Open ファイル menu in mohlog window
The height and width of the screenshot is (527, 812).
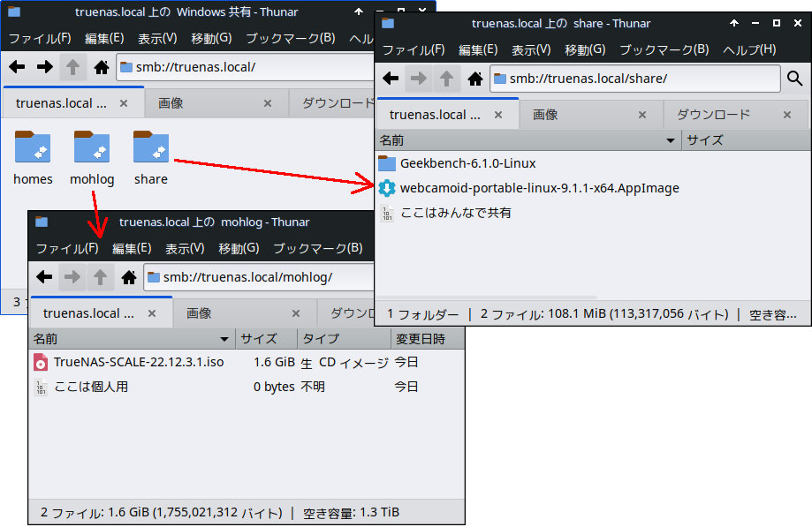pyautogui.click(x=67, y=249)
